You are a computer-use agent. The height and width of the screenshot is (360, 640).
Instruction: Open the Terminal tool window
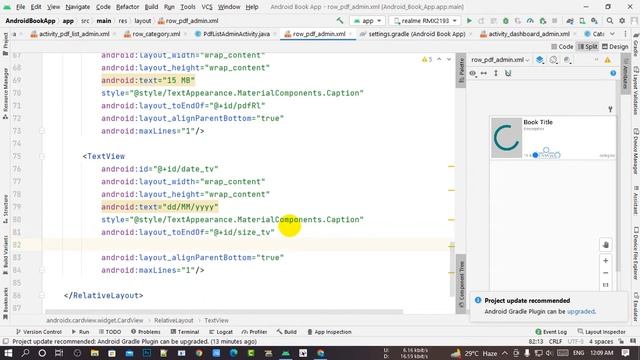coord(184,332)
